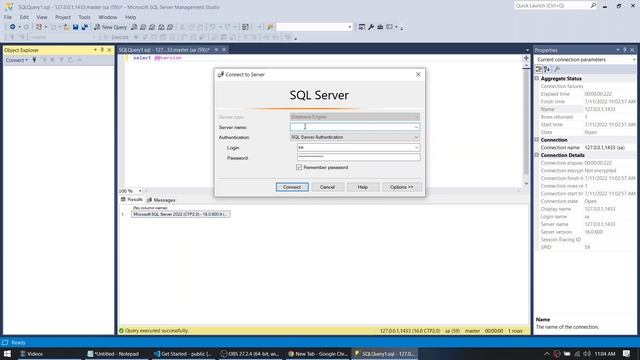Screen dimensions: 640x360
Task: Click the Connect Object Explorer plug icon
Action: click(x=34, y=60)
